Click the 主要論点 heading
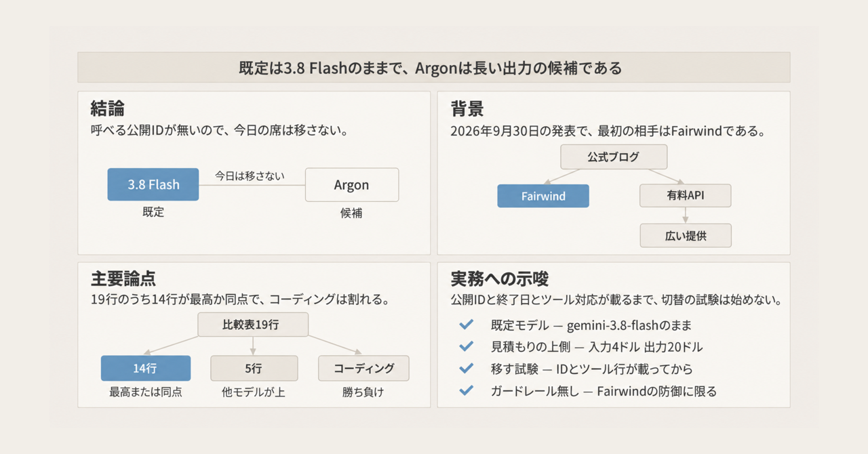The image size is (868, 454). (124, 279)
